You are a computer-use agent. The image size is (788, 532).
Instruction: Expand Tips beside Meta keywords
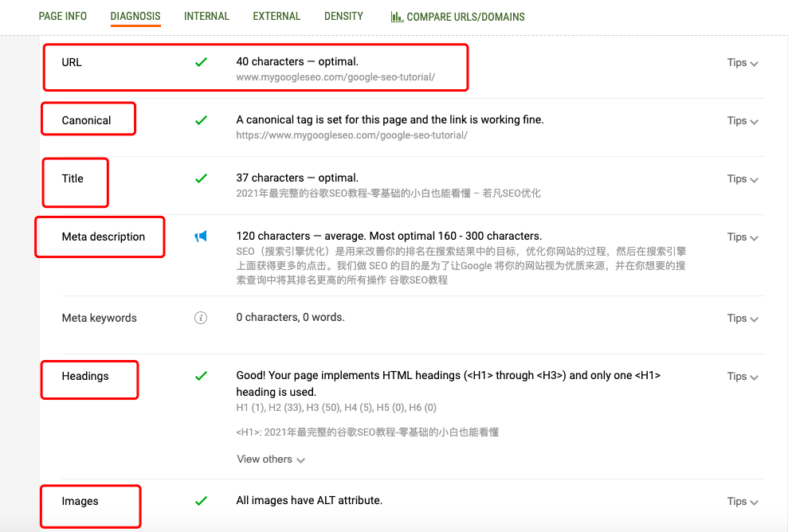pyautogui.click(x=742, y=317)
